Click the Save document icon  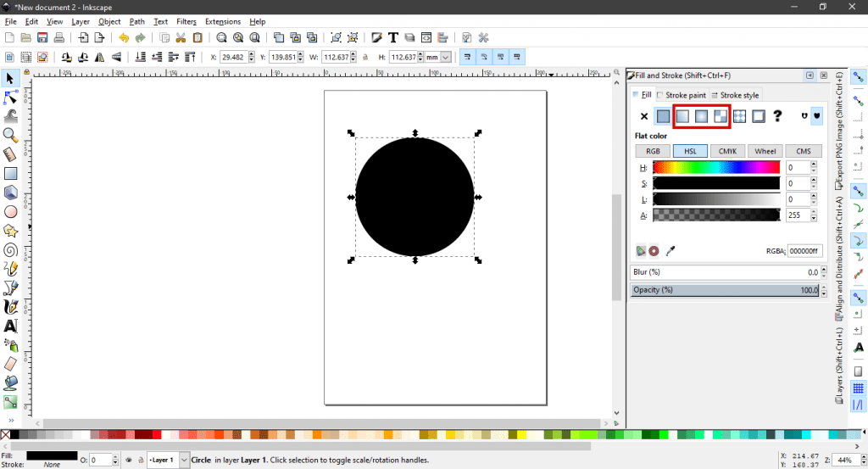42,38
